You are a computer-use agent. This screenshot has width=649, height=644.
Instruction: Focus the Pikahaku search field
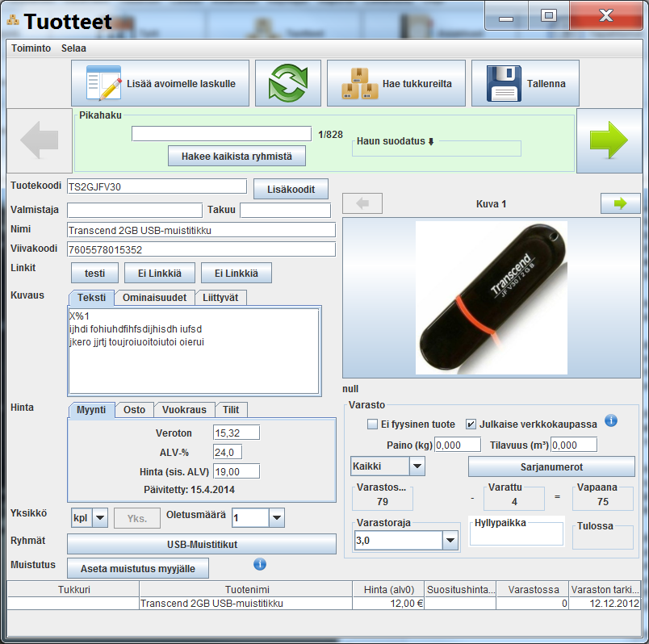coord(221,134)
